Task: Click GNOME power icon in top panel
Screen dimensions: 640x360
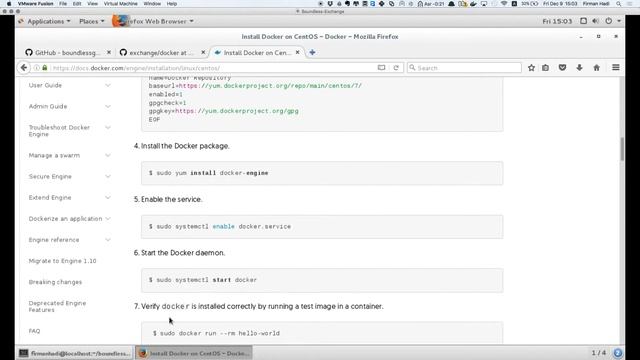Action: (x=609, y=21)
